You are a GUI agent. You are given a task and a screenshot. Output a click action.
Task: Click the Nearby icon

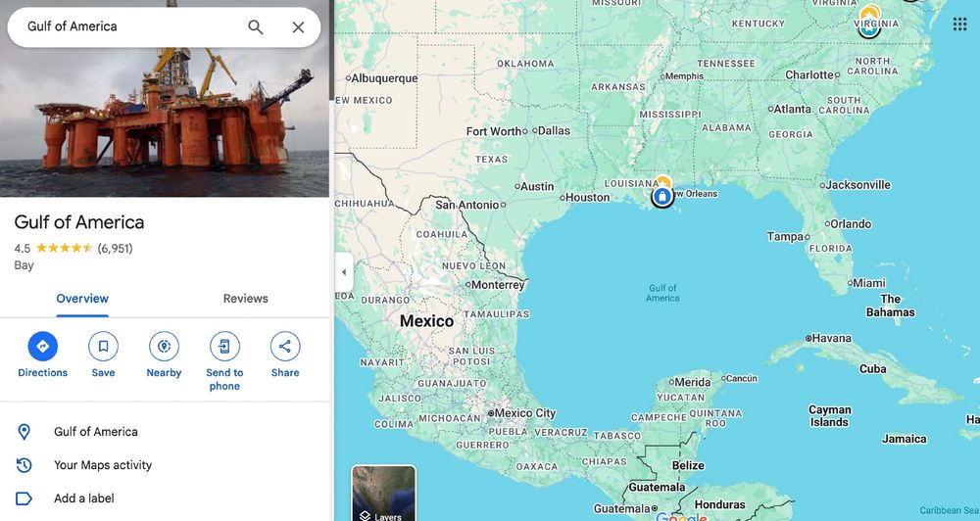pos(164,346)
